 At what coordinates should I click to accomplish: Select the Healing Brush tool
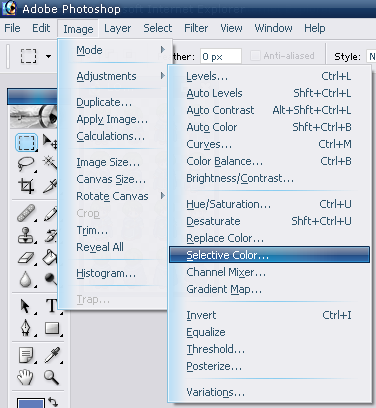point(26,213)
